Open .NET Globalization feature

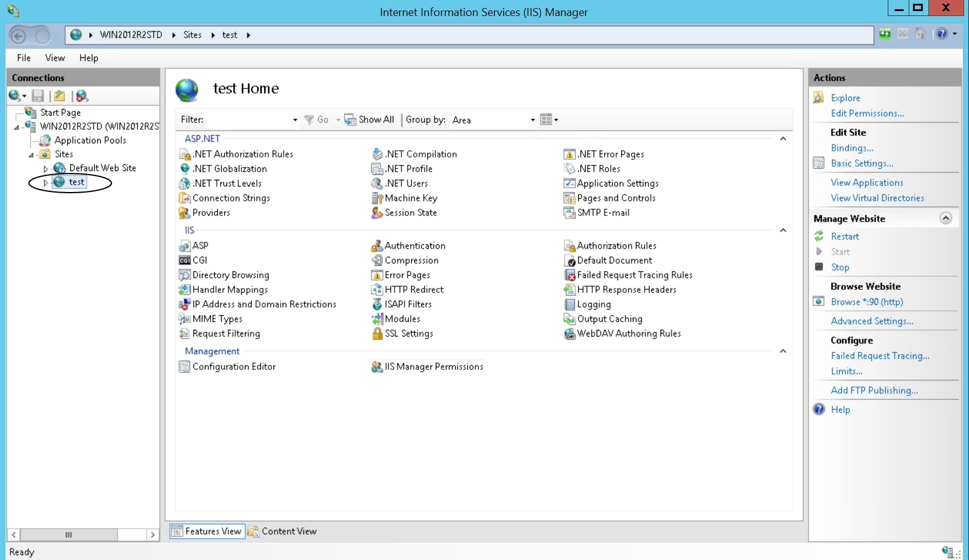pyautogui.click(x=223, y=169)
